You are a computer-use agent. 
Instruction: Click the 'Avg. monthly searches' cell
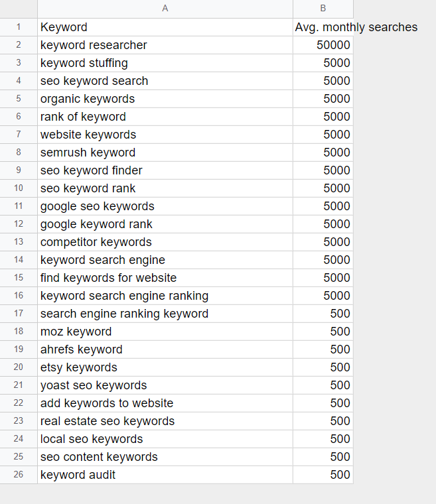(x=323, y=27)
